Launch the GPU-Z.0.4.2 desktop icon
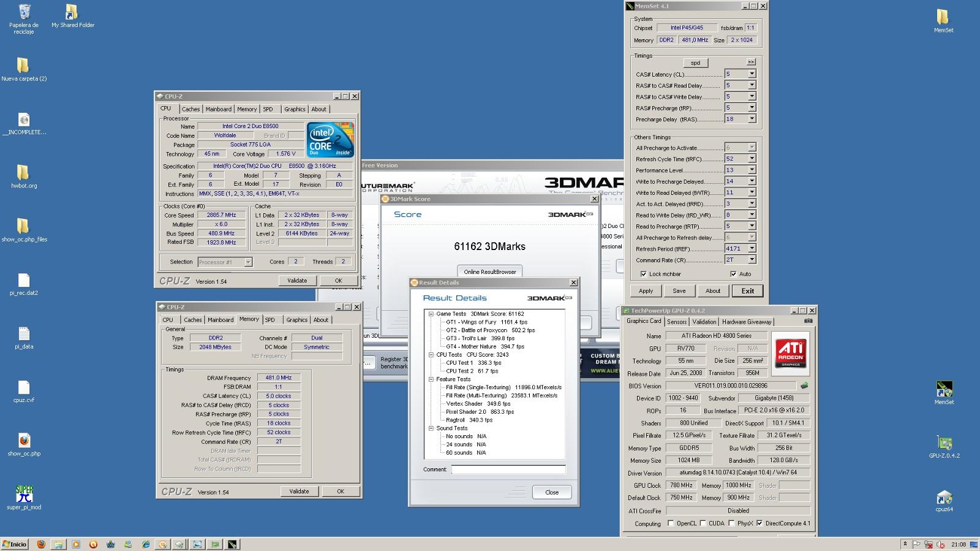The image size is (980, 551). tap(944, 443)
